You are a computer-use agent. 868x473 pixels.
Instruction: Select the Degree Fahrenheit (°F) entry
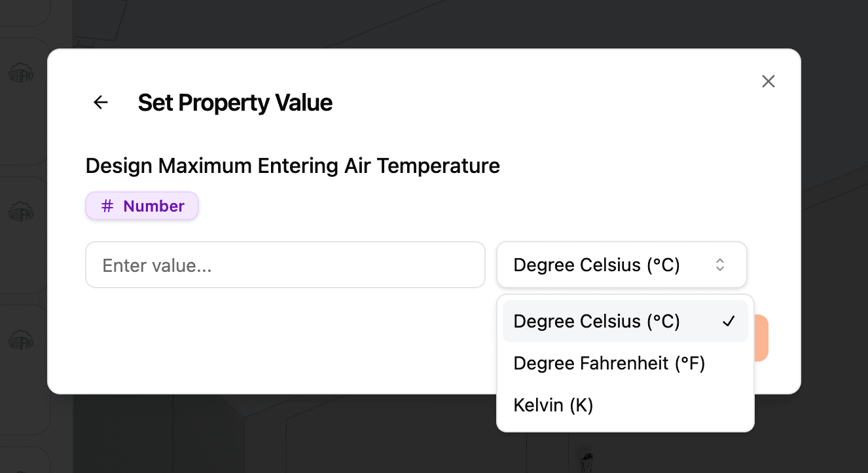[x=609, y=363]
